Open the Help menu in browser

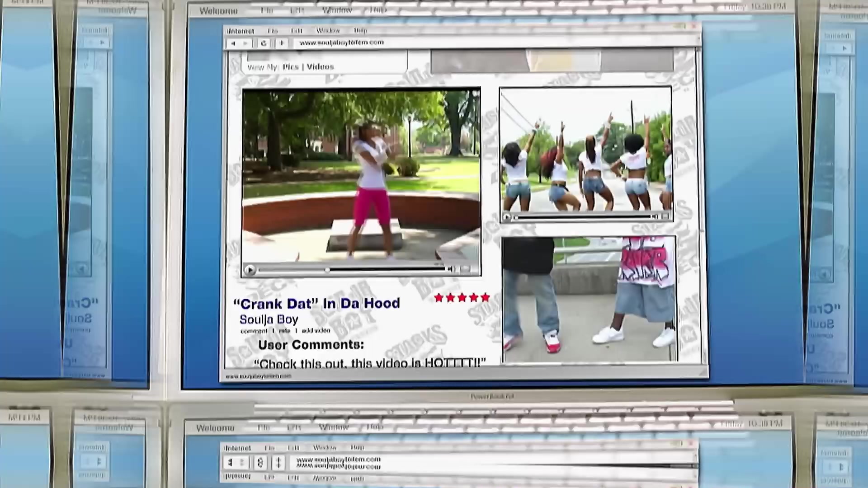[x=360, y=31]
